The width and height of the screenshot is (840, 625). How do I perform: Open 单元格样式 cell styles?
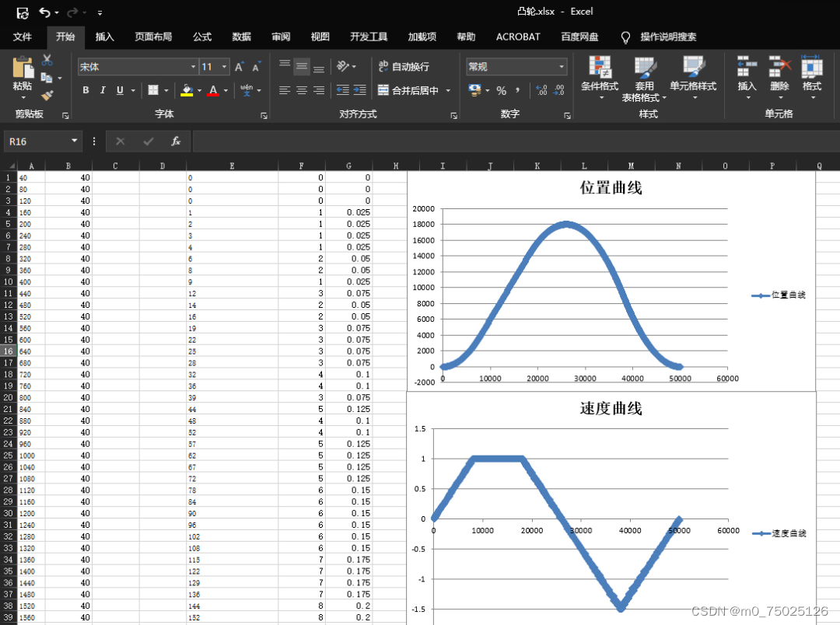pos(693,78)
